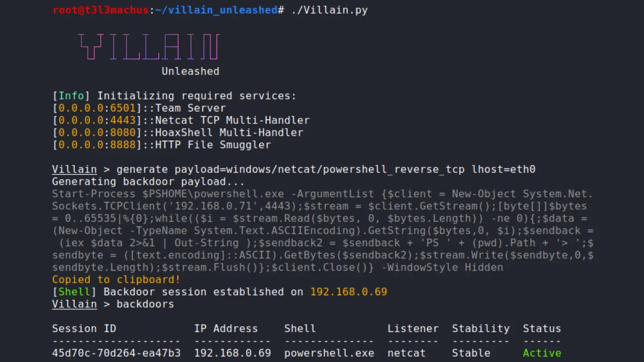Click the 'backdoors' command text
Image resolution: width=644 pixels, height=362 pixels.
tap(145, 304)
